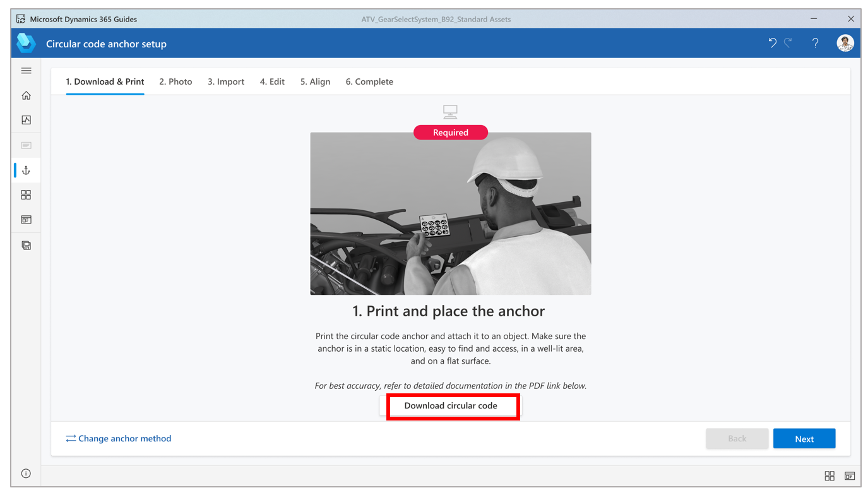
Task: Click the Required badge
Action: [x=451, y=133]
